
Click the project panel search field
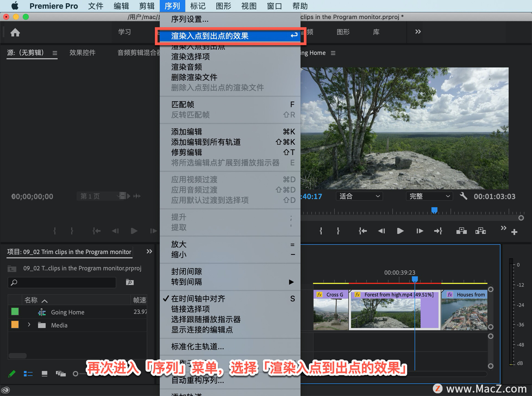click(62, 282)
